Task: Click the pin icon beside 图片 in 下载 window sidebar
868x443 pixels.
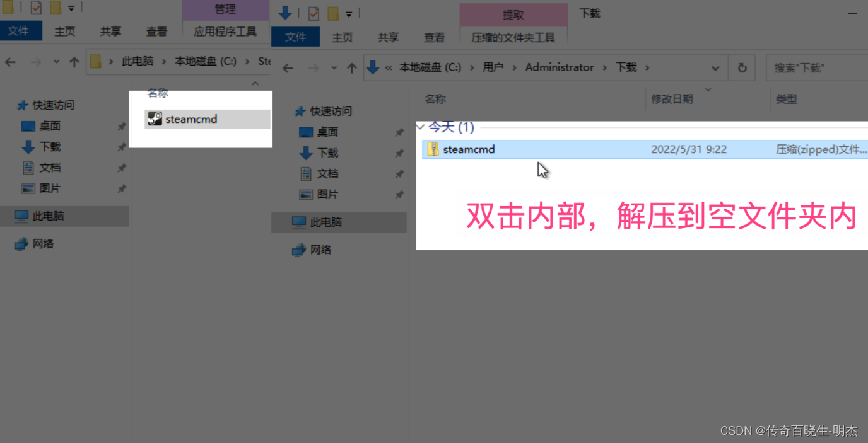Action: (399, 195)
